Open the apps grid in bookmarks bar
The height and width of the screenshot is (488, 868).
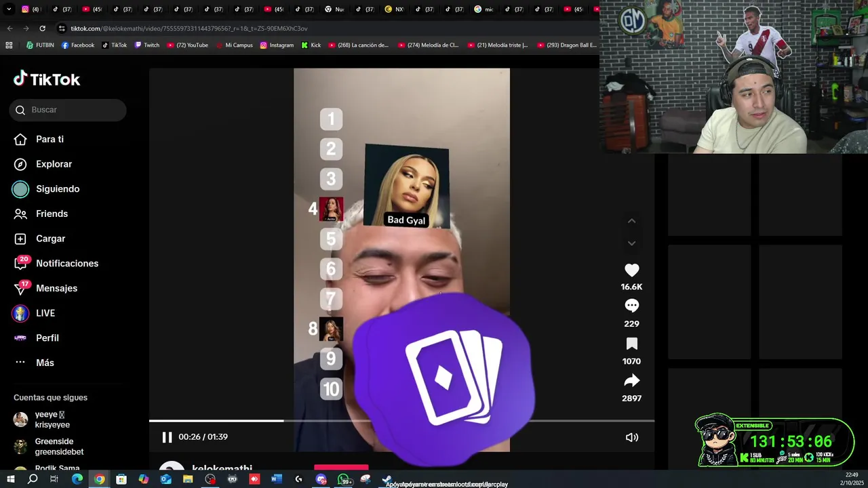(x=9, y=45)
